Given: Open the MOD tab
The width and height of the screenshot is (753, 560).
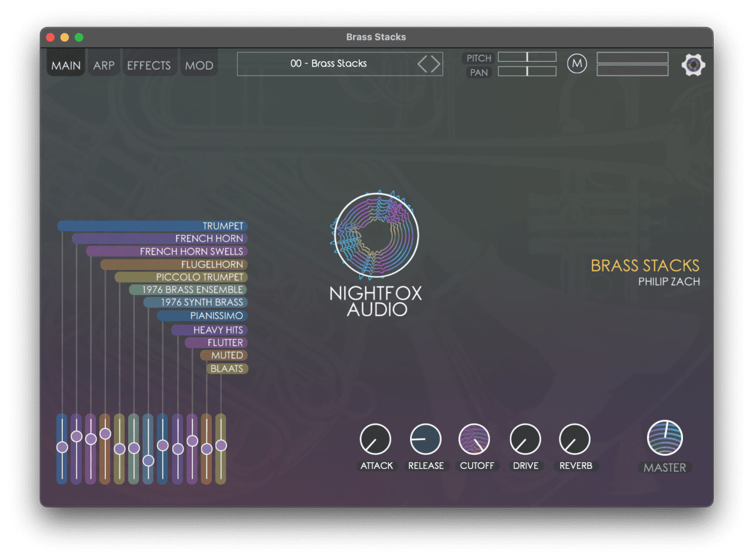Looking at the screenshot, I should tap(199, 65).
